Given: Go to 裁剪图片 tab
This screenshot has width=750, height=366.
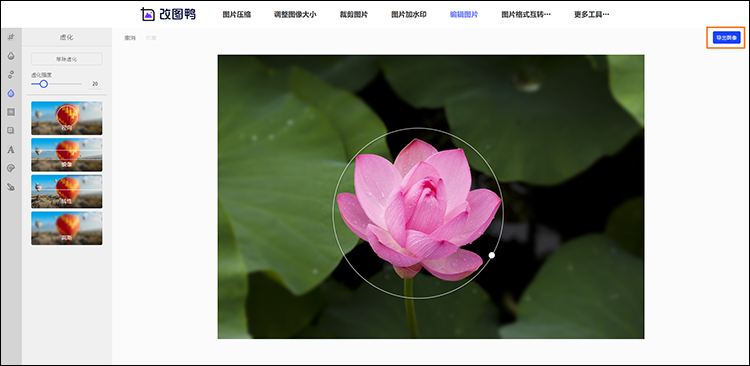Looking at the screenshot, I should [x=354, y=14].
